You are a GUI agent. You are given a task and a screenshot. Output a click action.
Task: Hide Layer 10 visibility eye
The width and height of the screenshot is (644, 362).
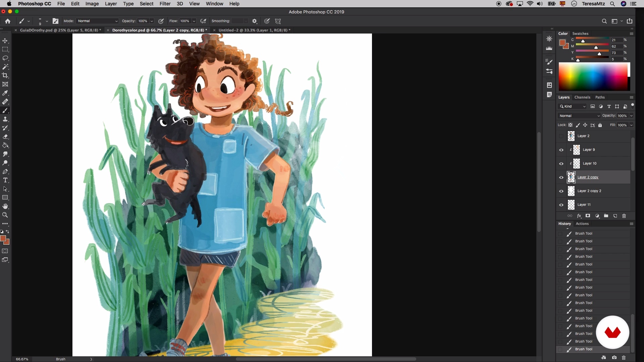561,164
